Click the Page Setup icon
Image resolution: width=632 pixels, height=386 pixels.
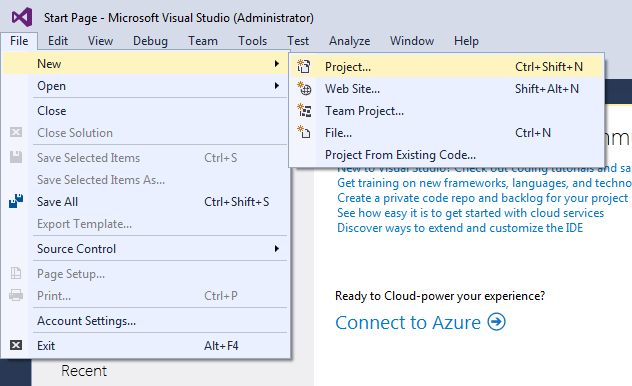pyautogui.click(x=16, y=273)
